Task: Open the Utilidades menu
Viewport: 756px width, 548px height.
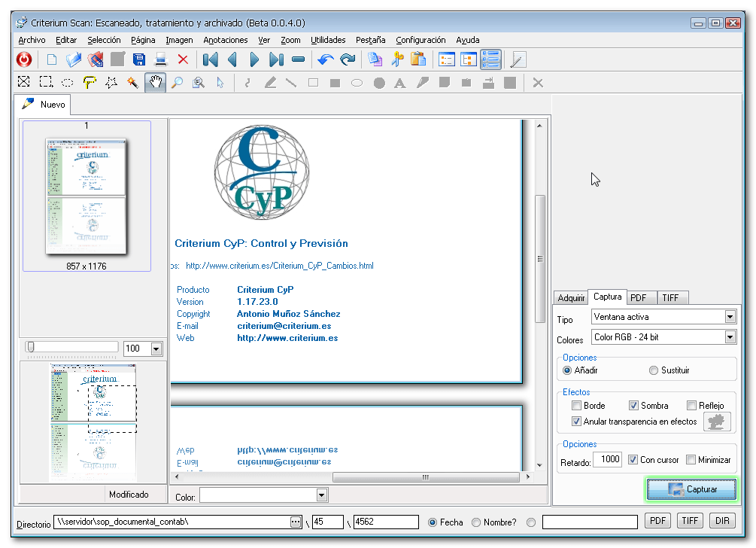Action: [x=328, y=40]
